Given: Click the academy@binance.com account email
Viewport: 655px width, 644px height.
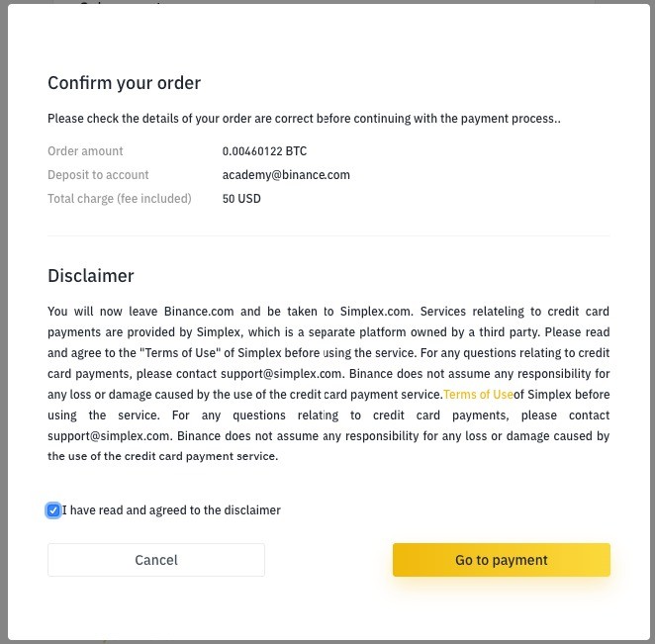Looking at the screenshot, I should click(286, 175).
